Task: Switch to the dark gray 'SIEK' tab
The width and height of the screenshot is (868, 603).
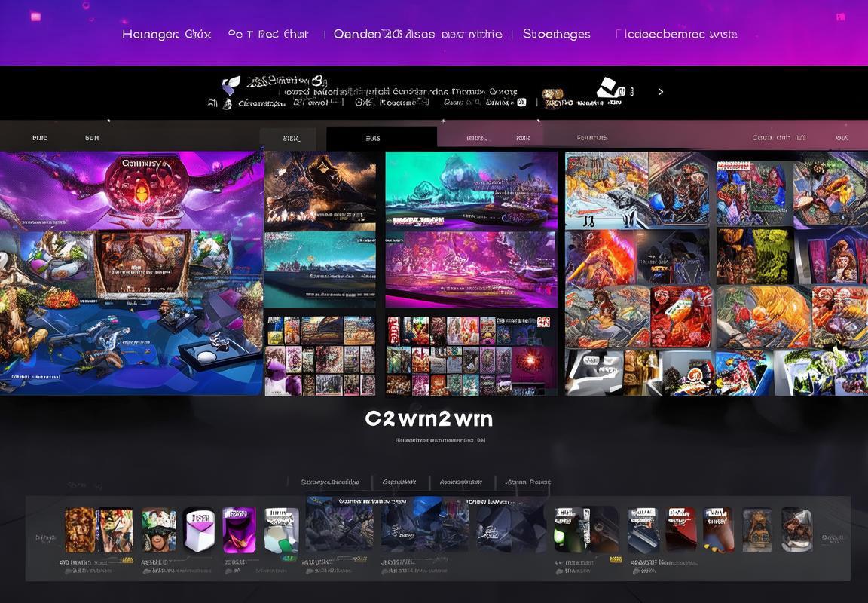Action: coord(288,139)
